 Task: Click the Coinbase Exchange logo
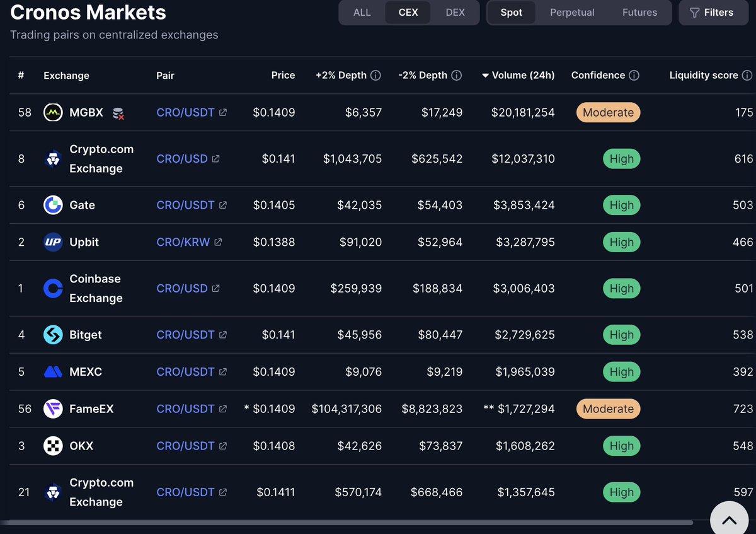[x=53, y=288]
